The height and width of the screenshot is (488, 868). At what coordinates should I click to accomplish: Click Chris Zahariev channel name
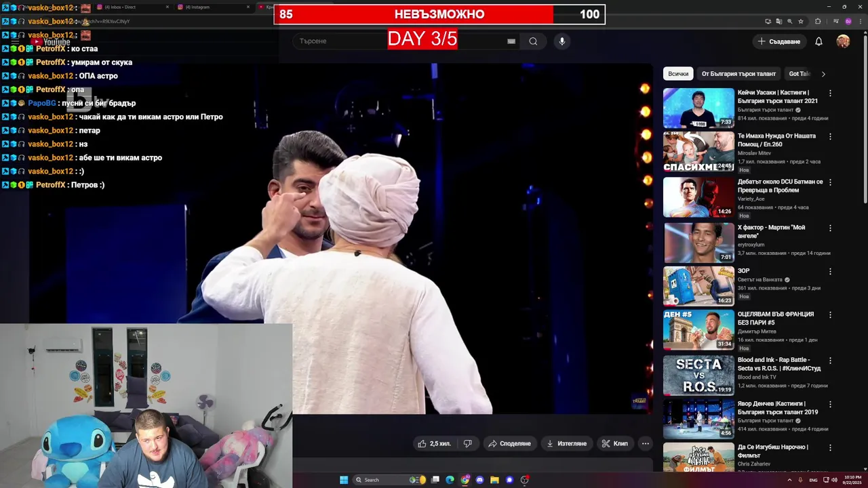755,464
